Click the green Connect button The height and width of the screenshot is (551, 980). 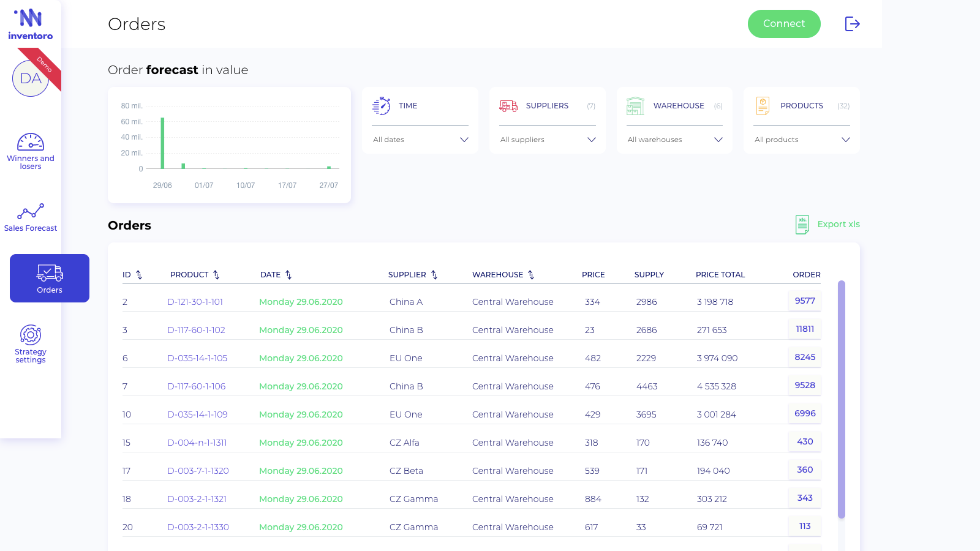pos(784,24)
